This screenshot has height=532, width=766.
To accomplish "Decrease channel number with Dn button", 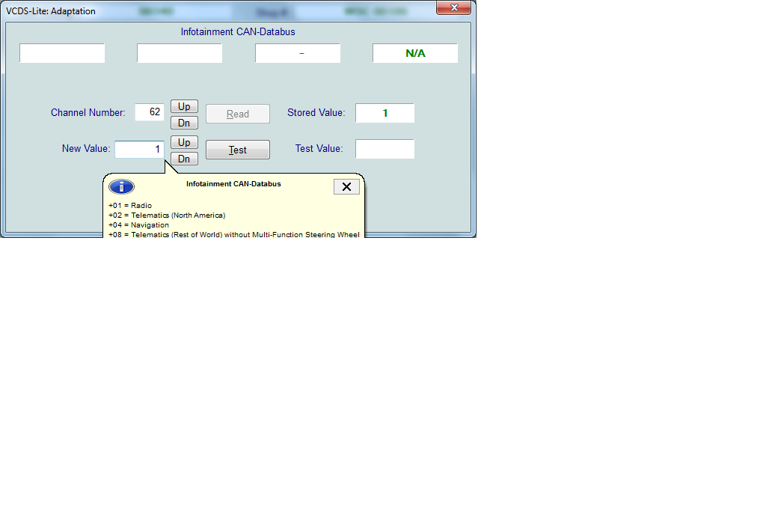I will pos(184,123).
